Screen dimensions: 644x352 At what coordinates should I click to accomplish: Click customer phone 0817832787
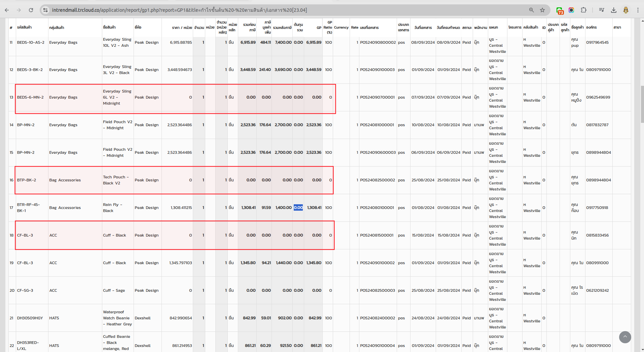[x=598, y=125]
